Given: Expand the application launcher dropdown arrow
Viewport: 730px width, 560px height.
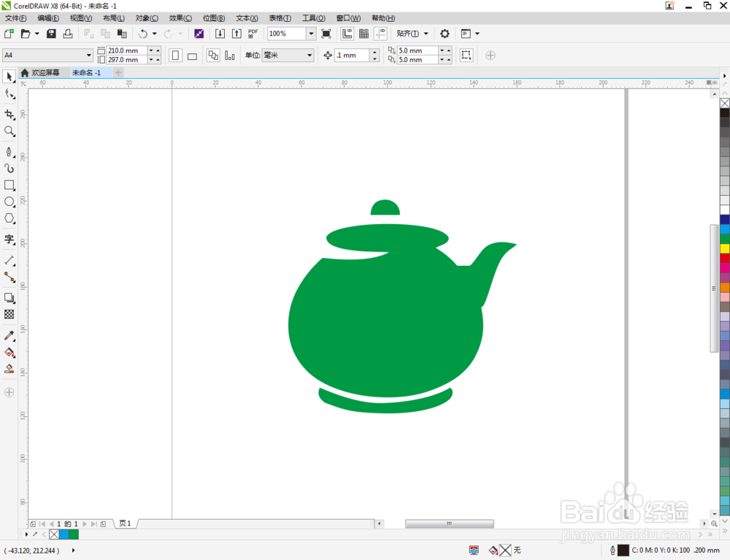Looking at the screenshot, I should (477, 34).
